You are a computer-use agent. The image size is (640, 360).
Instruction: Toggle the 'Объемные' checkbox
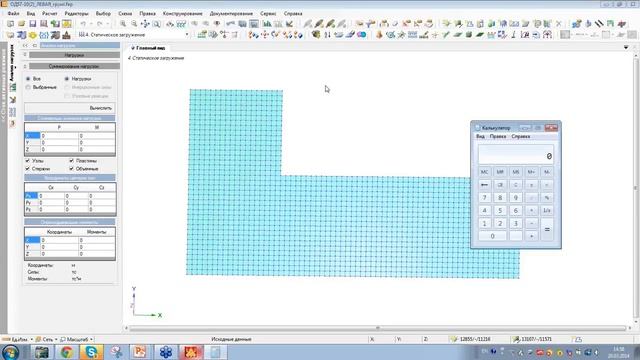pos(71,169)
